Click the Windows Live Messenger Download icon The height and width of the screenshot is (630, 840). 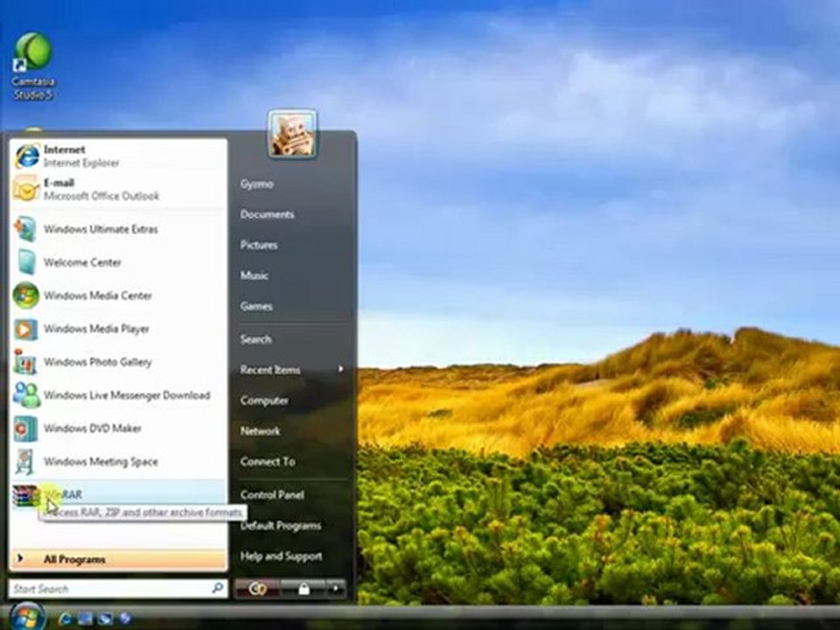pos(26,395)
